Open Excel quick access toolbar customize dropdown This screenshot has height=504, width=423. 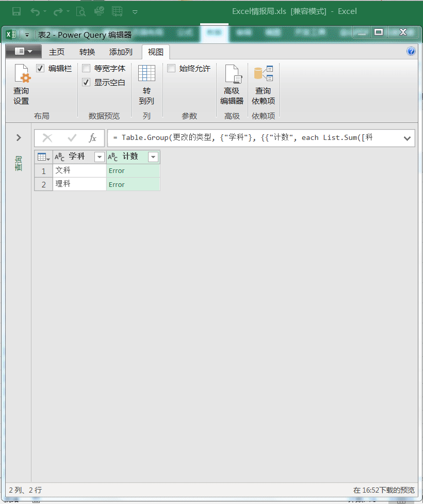[135, 12]
